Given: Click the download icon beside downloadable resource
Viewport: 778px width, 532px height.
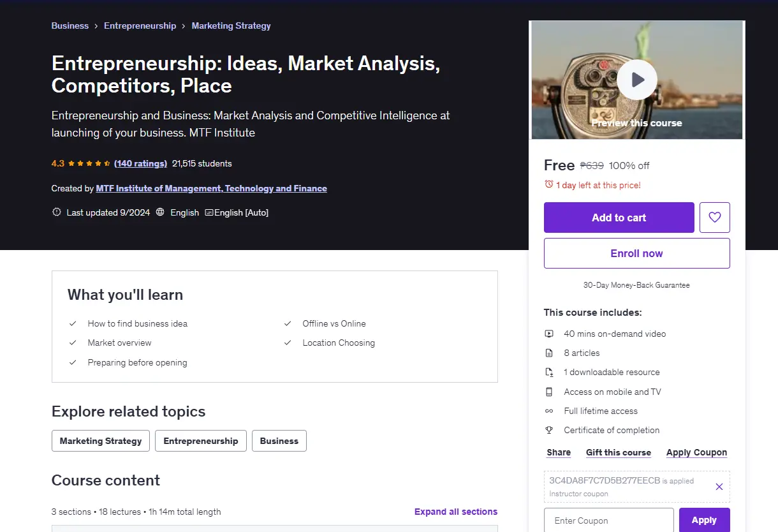Looking at the screenshot, I should point(549,372).
